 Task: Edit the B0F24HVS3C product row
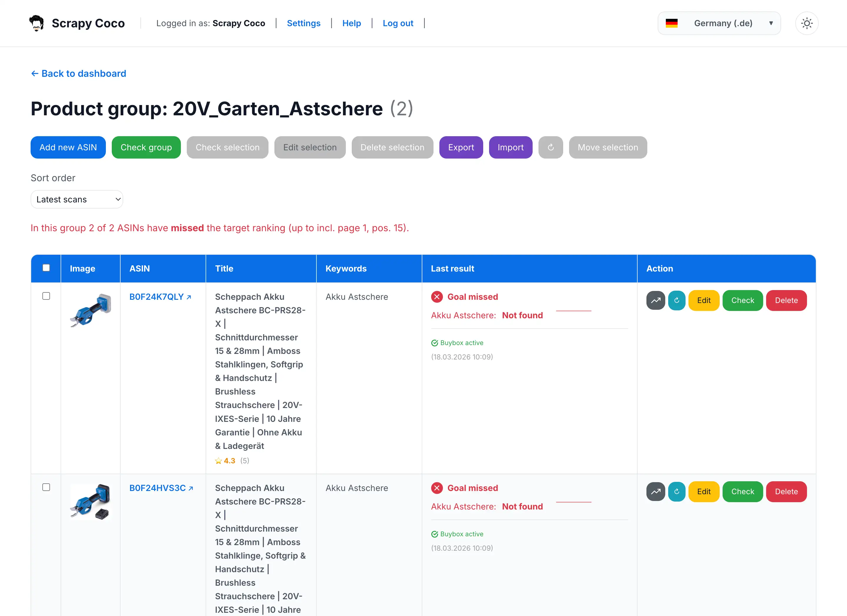pyautogui.click(x=703, y=492)
